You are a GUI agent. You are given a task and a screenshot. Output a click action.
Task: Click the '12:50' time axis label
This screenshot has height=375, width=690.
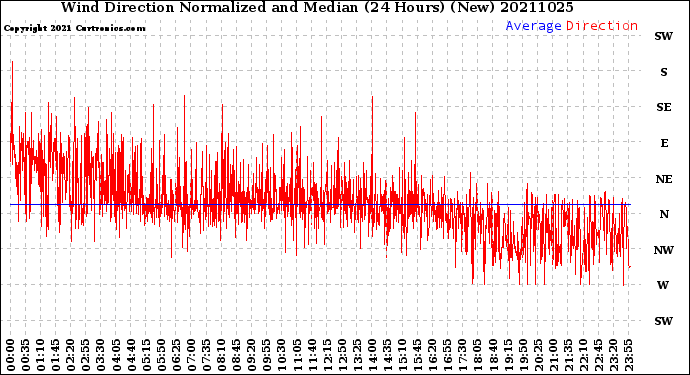342,355
